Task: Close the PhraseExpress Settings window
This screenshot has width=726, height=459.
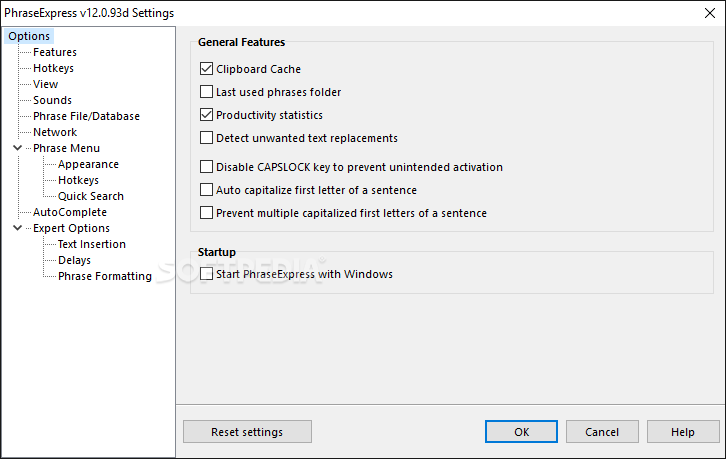Action: pyautogui.click(x=710, y=13)
